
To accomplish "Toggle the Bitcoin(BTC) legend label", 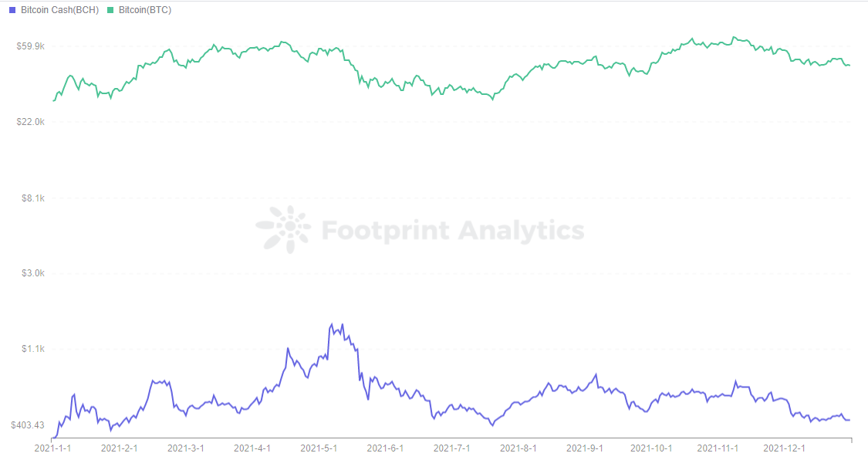I will click(145, 10).
